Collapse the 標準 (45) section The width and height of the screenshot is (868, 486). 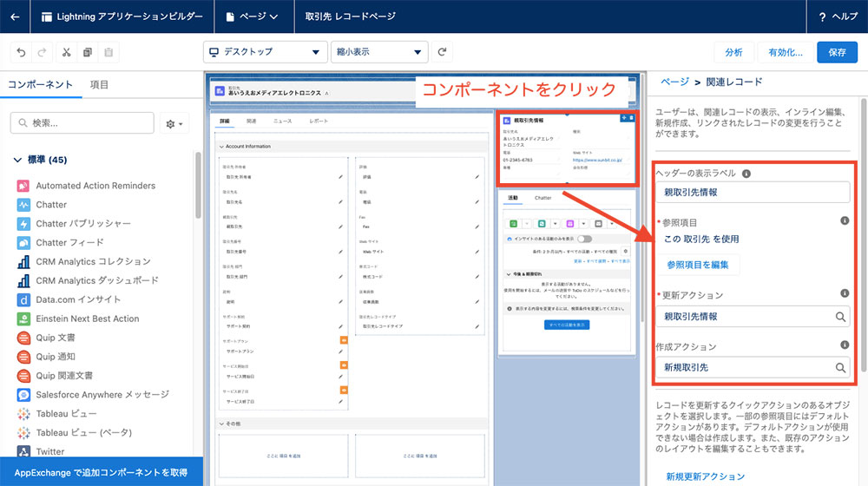(17, 160)
